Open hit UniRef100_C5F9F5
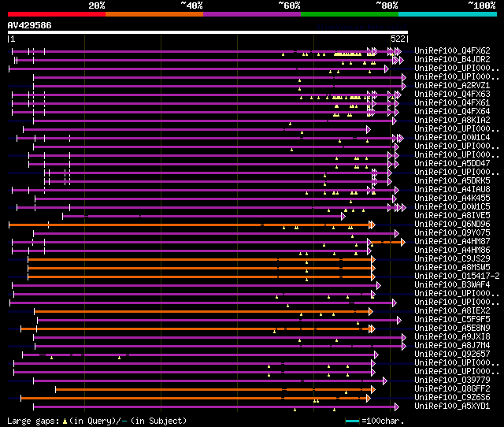The image size is (504, 427). 452,320
